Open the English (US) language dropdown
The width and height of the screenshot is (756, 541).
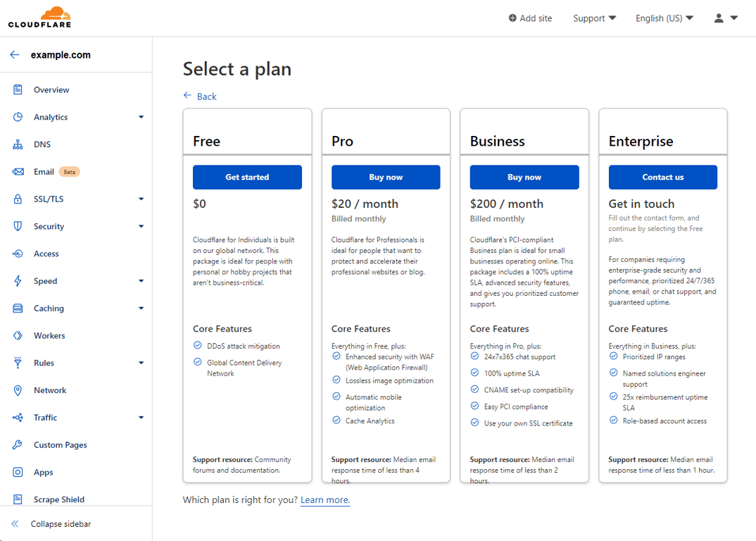point(662,18)
